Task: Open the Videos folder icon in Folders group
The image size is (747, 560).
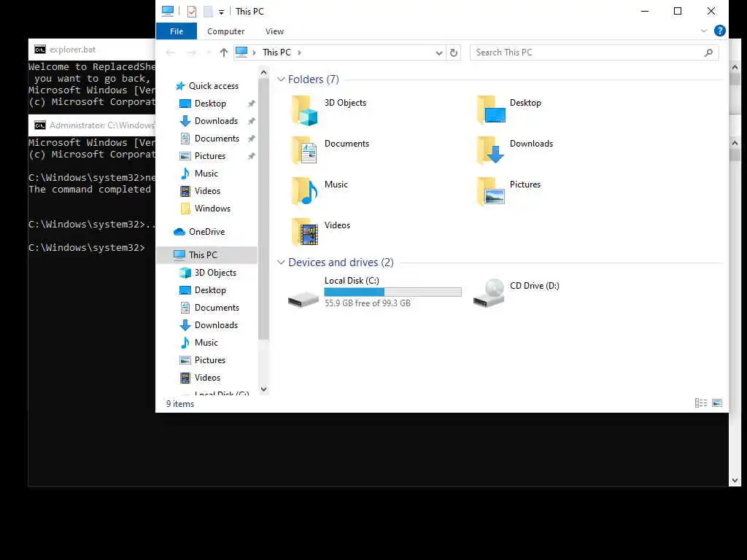Action: [x=305, y=233]
